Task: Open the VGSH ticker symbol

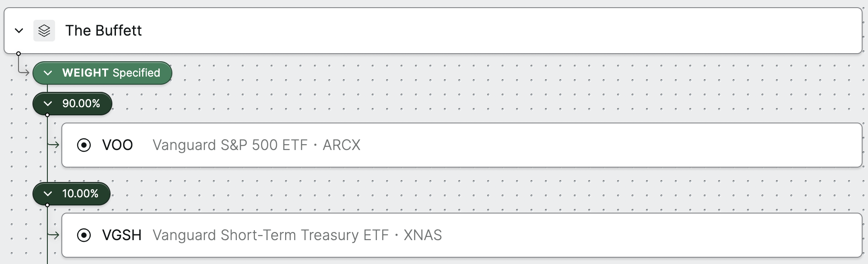Action: coord(122,235)
